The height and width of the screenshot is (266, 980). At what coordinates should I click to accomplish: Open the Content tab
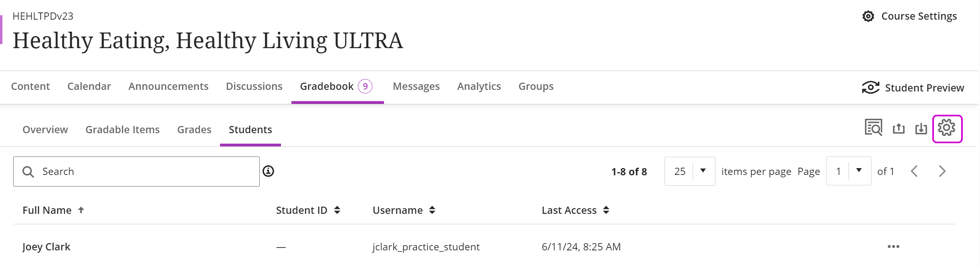point(30,86)
